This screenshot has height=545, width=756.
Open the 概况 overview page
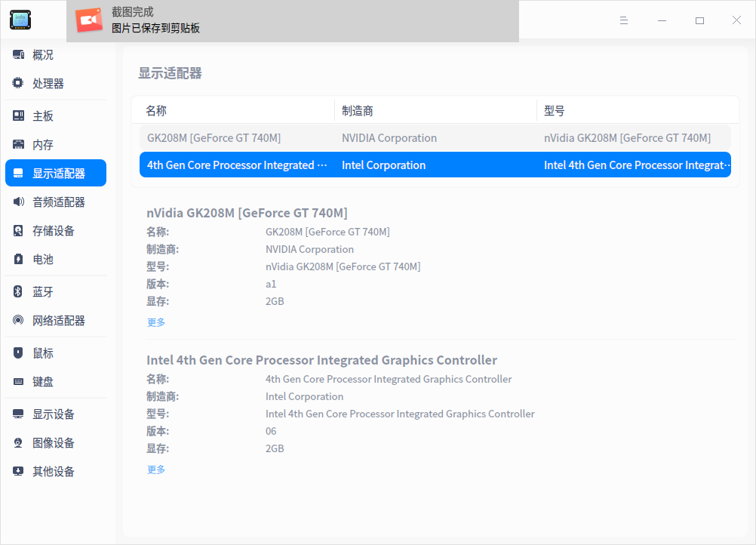coord(56,55)
